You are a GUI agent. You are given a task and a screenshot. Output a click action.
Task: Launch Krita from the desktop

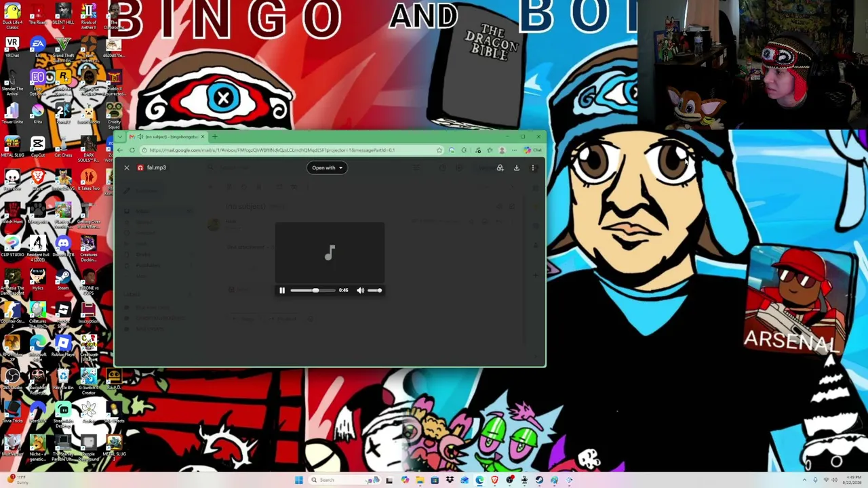click(37, 113)
